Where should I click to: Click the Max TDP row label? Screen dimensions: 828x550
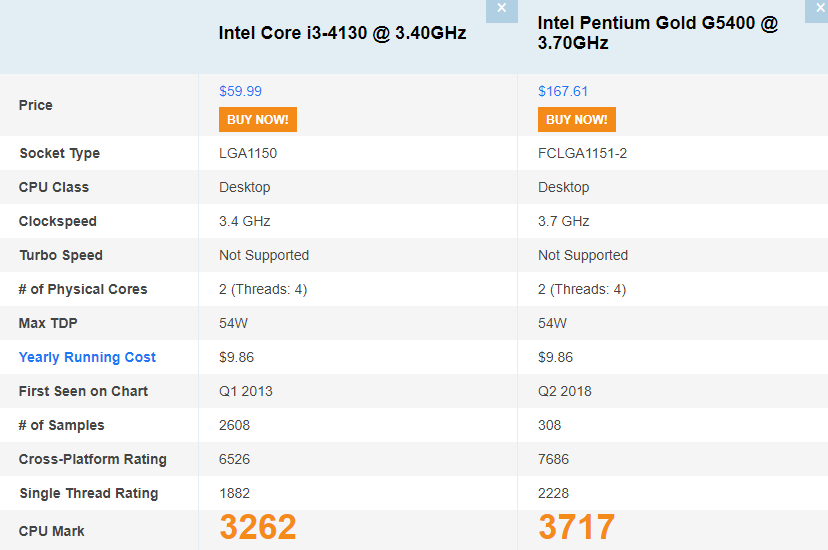coord(50,323)
